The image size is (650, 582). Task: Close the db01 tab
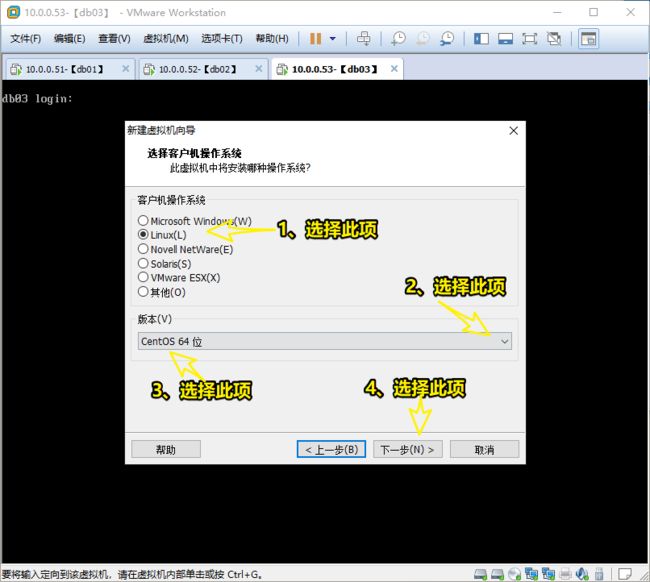click(126, 69)
